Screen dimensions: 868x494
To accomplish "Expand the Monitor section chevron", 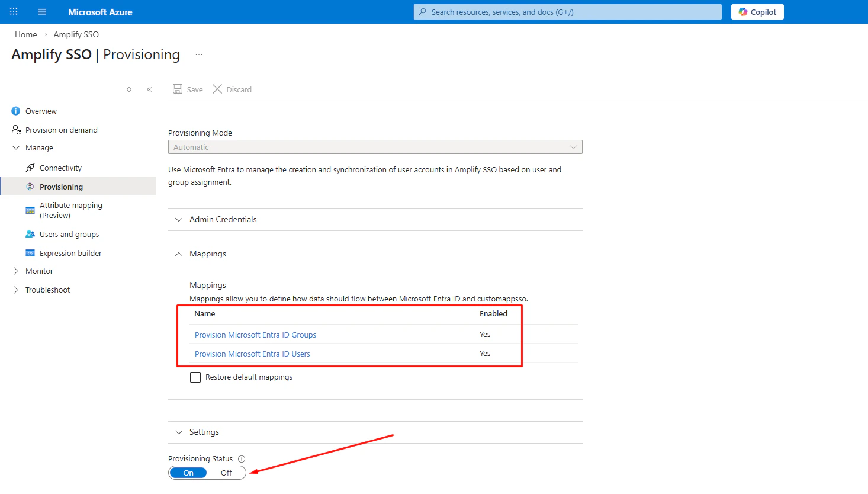I will pos(16,271).
